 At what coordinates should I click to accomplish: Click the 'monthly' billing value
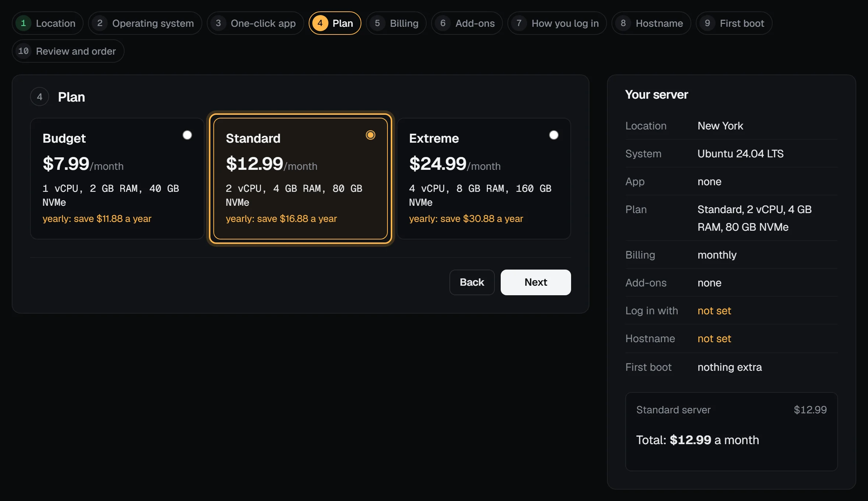[x=717, y=255]
